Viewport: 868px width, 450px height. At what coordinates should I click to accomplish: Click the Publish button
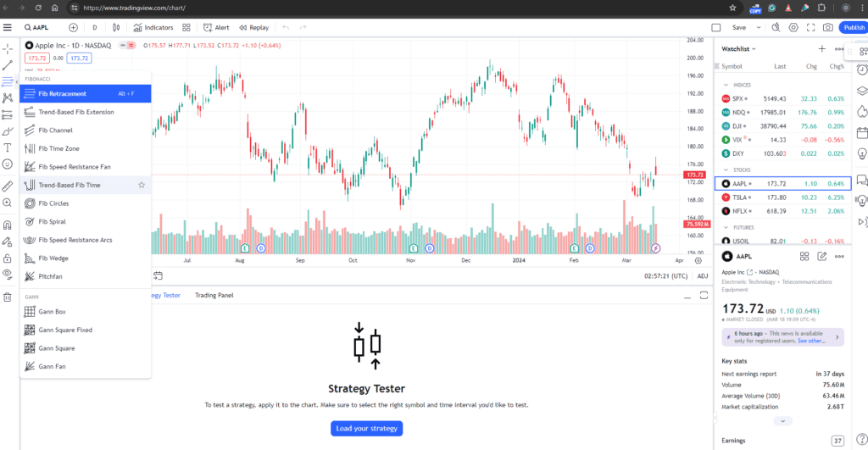click(853, 27)
